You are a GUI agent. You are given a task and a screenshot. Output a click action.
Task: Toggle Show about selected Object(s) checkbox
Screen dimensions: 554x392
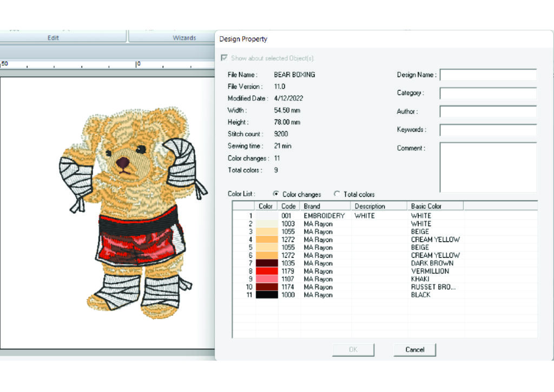[224, 58]
